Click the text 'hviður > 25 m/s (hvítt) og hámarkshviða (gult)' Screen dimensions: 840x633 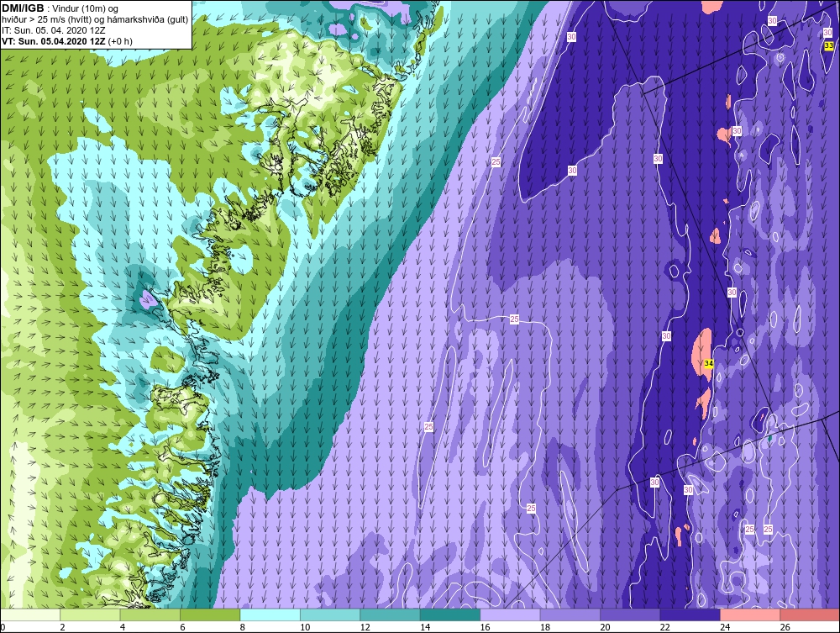pyautogui.click(x=95, y=20)
